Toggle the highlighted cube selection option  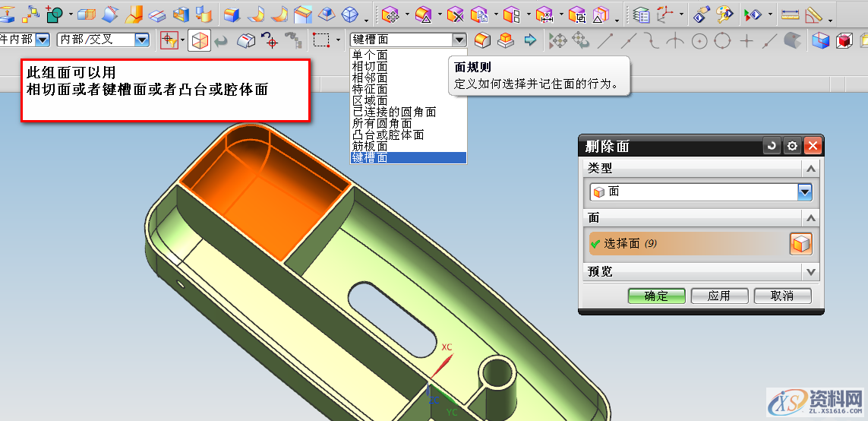199,40
